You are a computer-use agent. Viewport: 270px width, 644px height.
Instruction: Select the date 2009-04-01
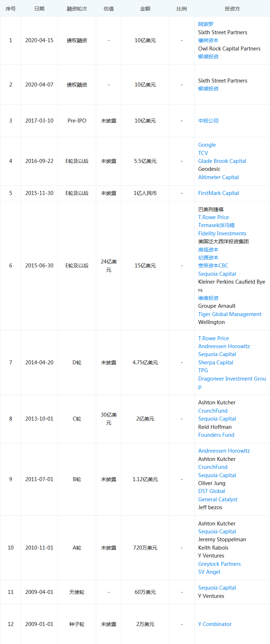(x=39, y=592)
